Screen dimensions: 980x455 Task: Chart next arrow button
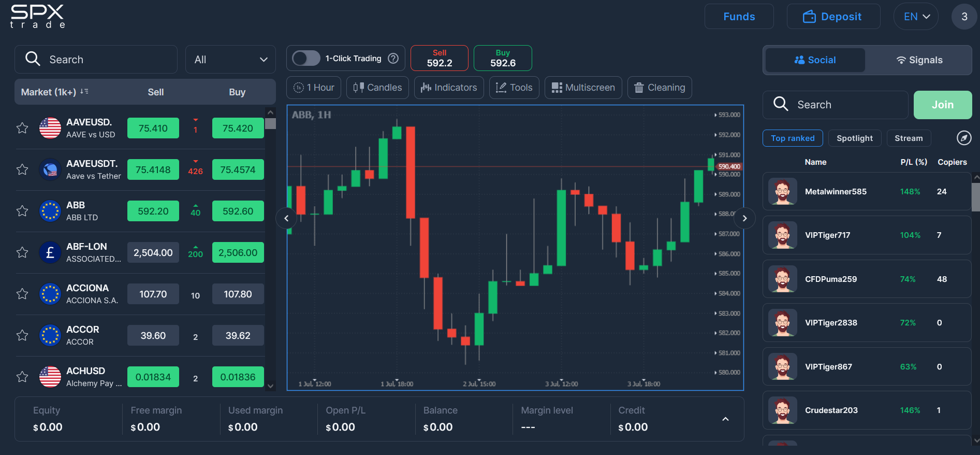tap(744, 218)
